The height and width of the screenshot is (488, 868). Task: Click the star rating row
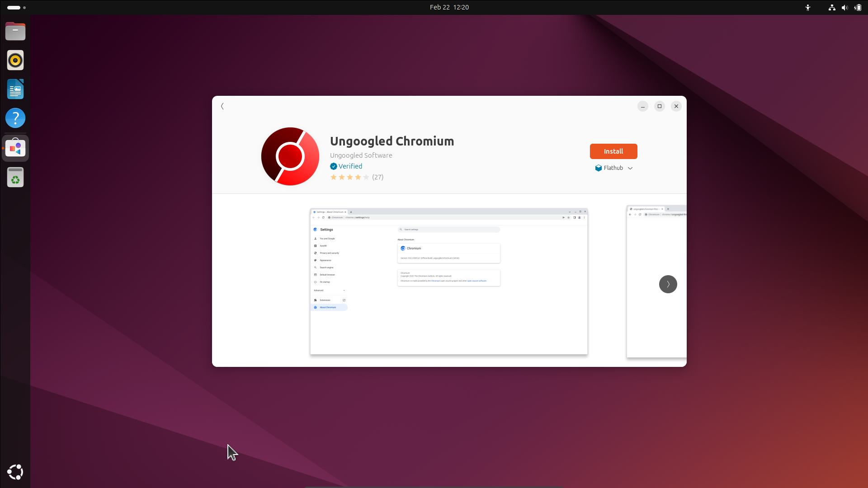coord(350,177)
